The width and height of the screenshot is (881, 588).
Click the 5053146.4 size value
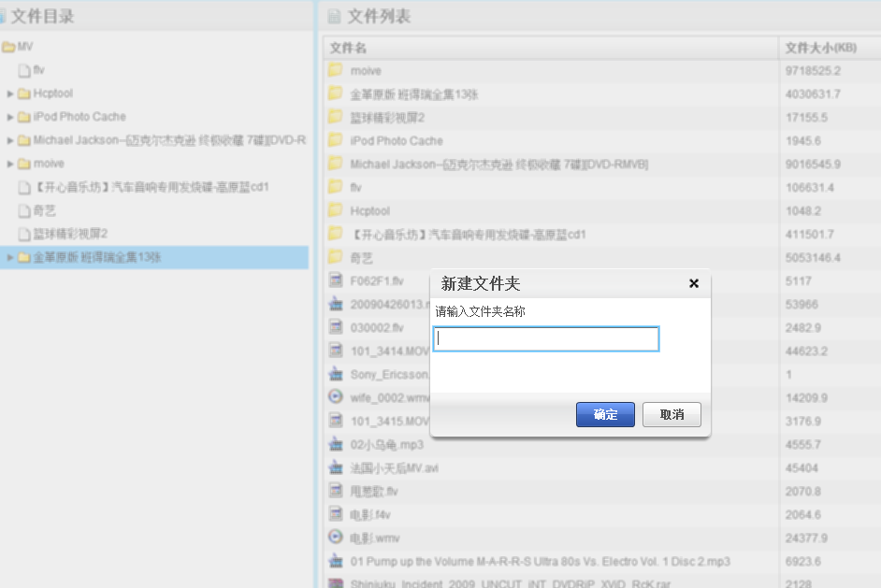tap(813, 258)
